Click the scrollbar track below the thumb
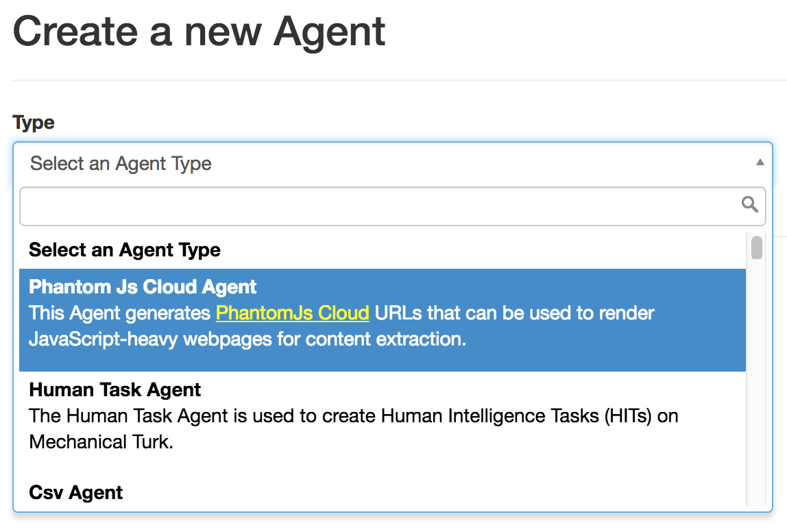Screen dimensions: 787x532 757,381
